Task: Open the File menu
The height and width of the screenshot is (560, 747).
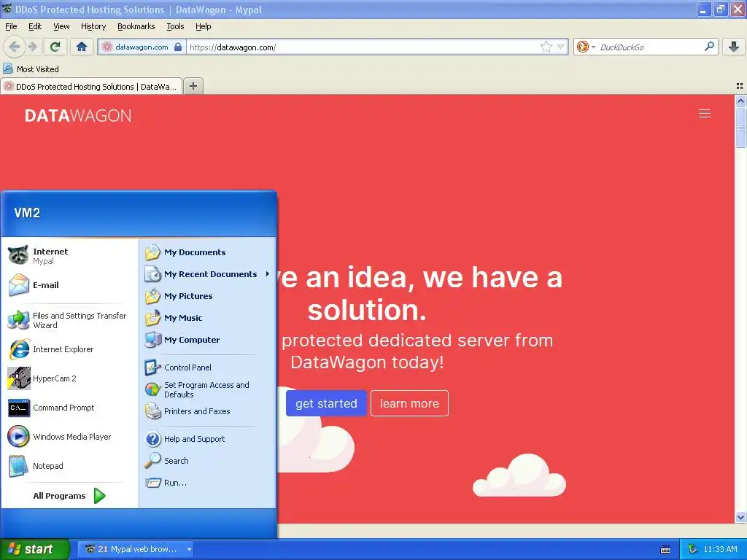Action: pyautogui.click(x=11, y=26)
